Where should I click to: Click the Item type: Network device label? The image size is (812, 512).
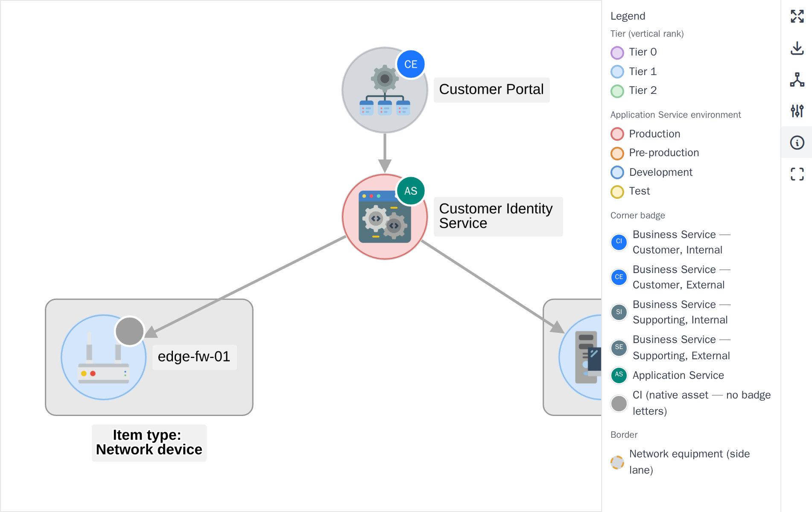point(149,442)
